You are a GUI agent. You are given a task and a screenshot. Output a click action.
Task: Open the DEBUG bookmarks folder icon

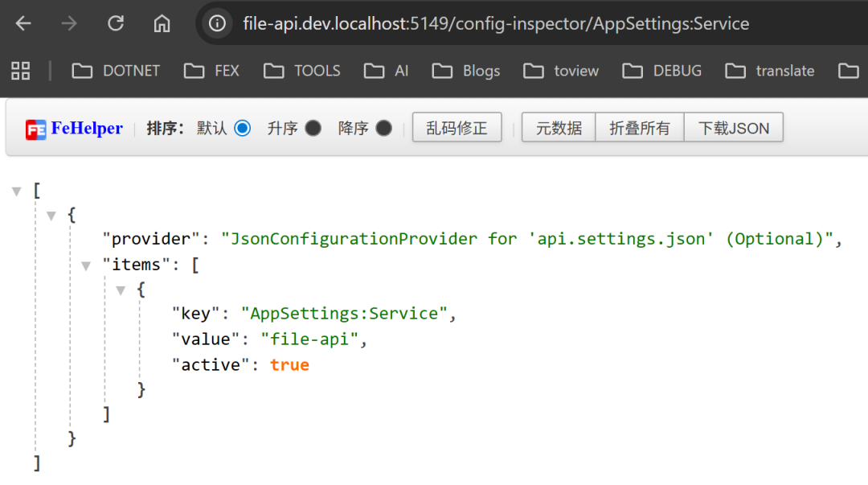[631, 71]
